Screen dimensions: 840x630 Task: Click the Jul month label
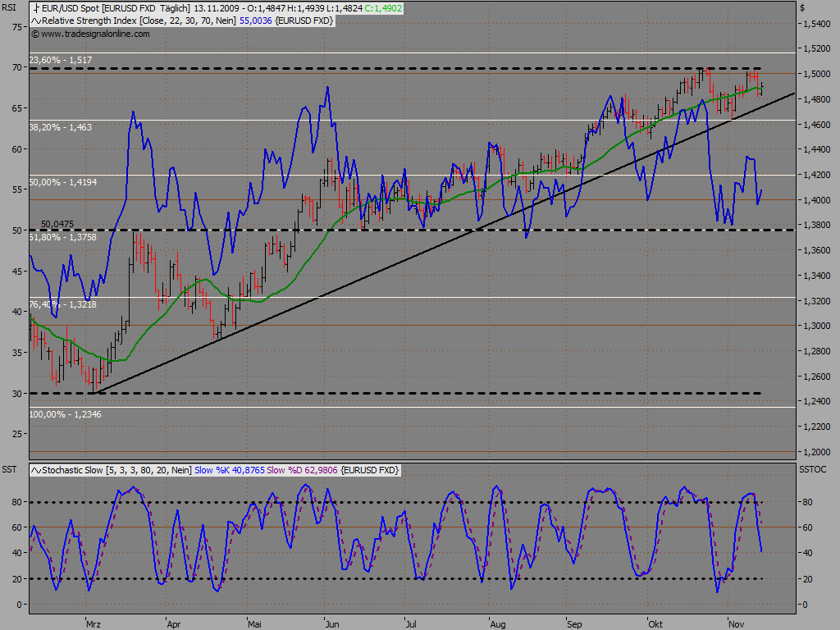pos(411,624)
